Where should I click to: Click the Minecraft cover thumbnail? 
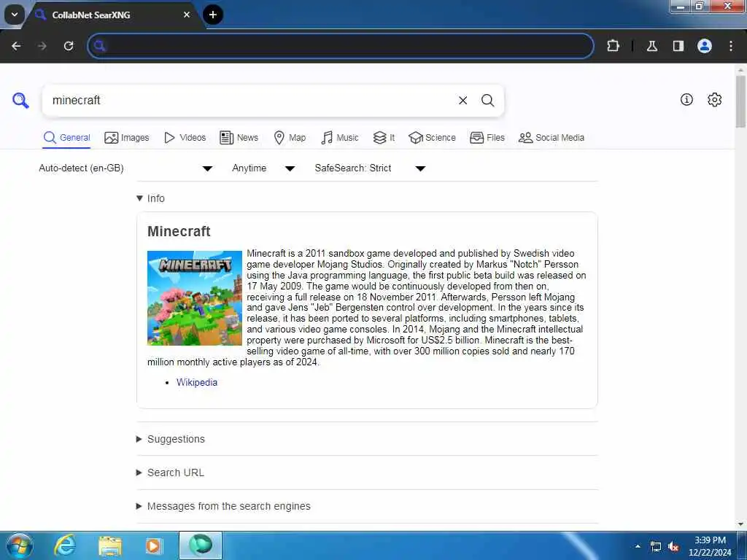[194, 298]
